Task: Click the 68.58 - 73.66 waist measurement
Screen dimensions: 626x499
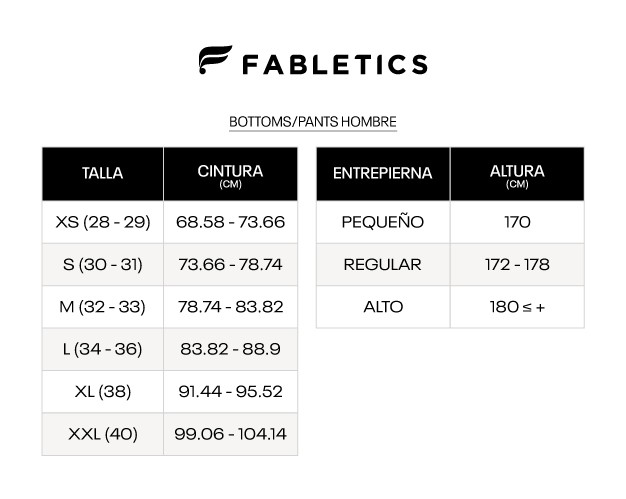Action: coord(230,222)
